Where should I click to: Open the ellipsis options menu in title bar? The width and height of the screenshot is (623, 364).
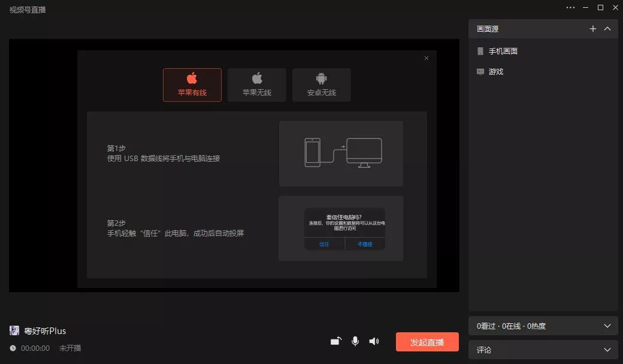pyautogui.click(x=570, y=7)
